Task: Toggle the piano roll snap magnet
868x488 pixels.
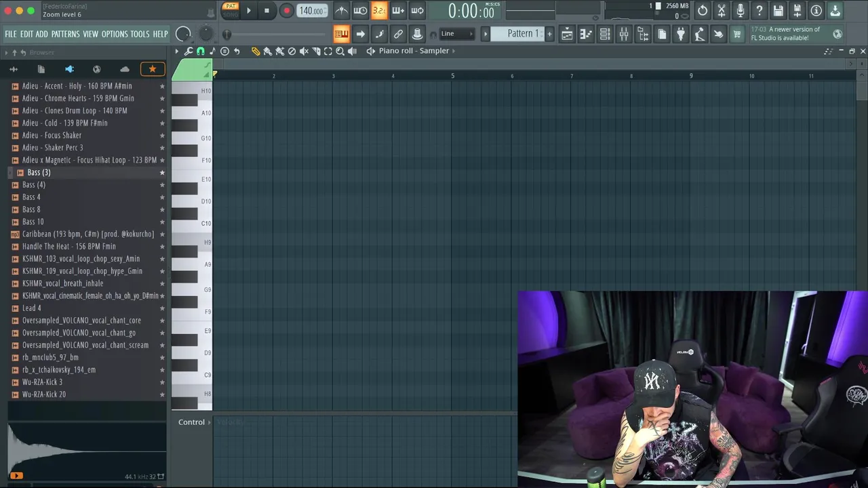Action: pyautogui.click(x=201, y=51)
